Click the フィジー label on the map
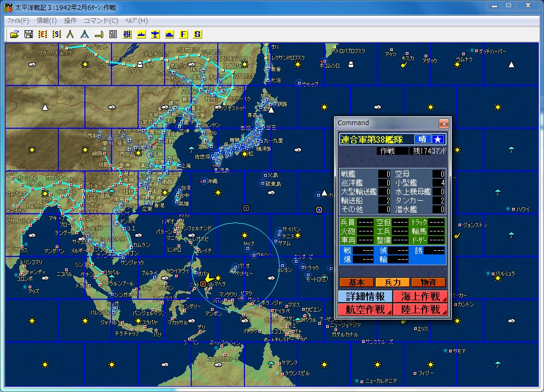The width and height of the screenshot is (544, 392). pyautogui.click(x=426, y=373)
